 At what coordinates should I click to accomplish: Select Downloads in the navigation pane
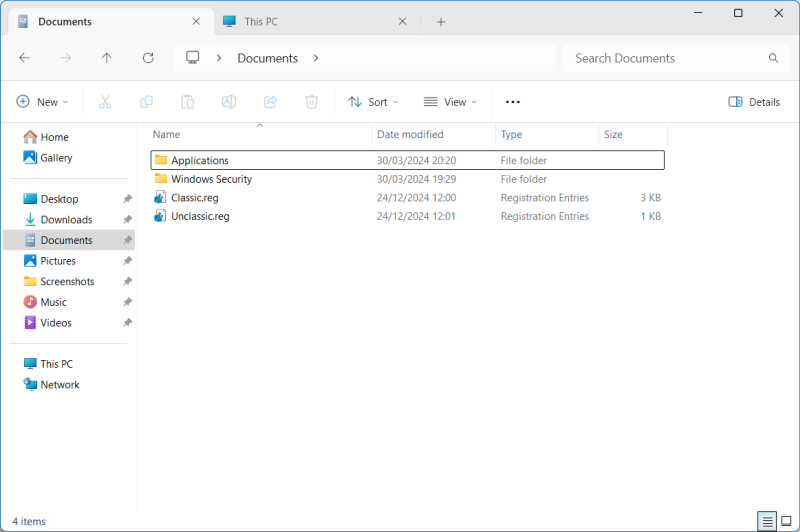(66, 220)
